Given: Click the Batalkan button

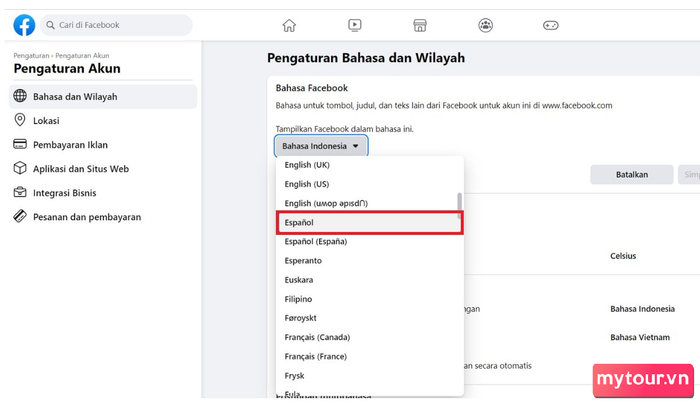Looking at the screenshot, I should [x=632, y=175].
